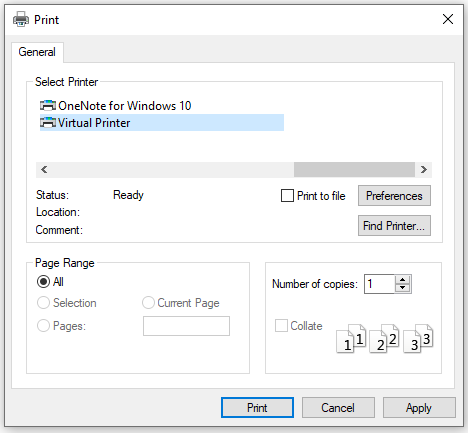Increase number of copies with up arrow
The height and width of the screenshot is (433, 468).
coord(403,280)
